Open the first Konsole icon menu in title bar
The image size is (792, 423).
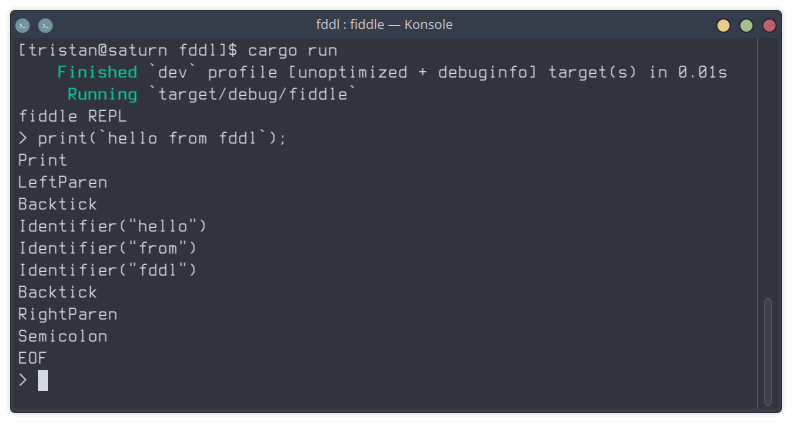click(23, 25)
